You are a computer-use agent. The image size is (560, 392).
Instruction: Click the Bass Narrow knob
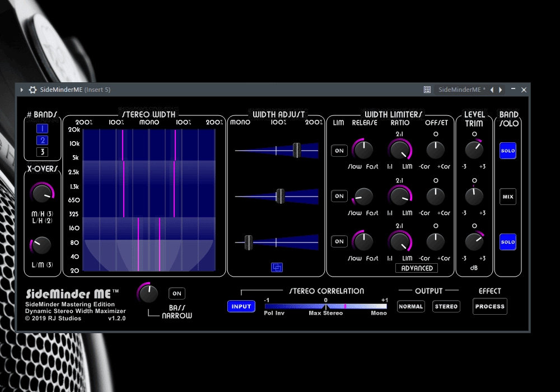point(148,293)
